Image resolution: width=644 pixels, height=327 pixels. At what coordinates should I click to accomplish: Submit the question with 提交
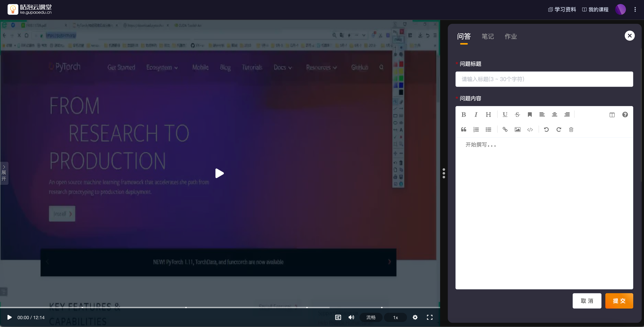click(x=619, y=301)
